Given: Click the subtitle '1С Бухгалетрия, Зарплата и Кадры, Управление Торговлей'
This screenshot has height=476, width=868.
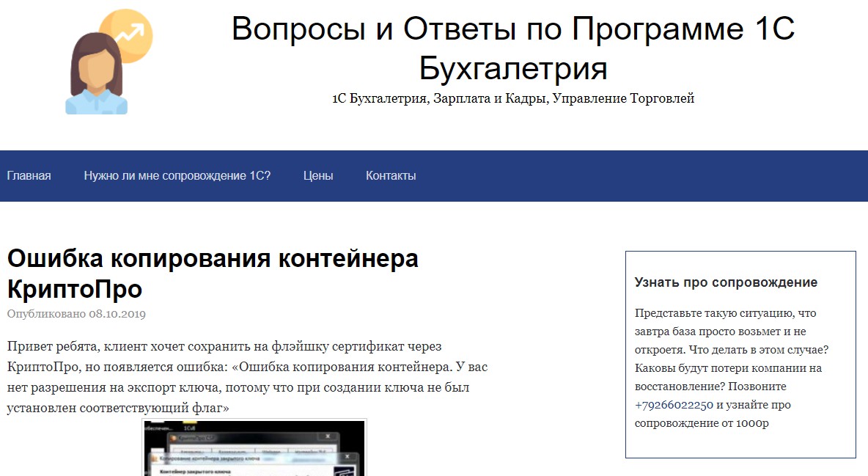Looking at the screenshot, I should (512, 98).
